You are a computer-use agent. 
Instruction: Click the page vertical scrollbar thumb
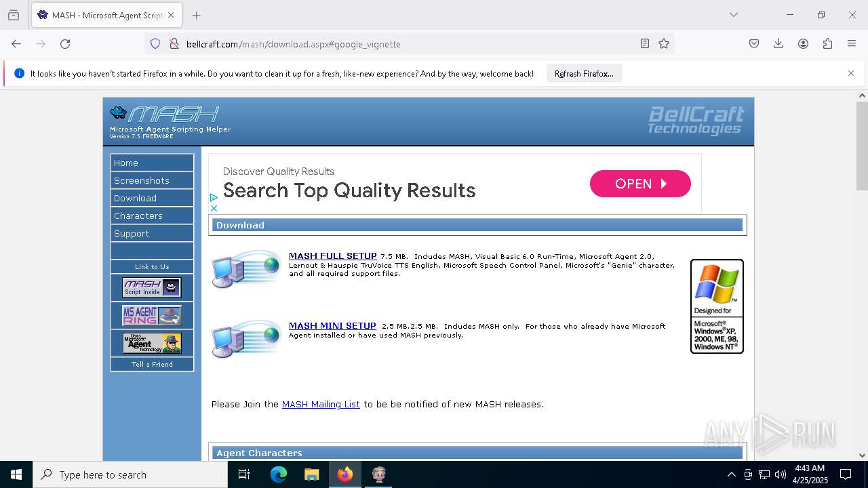[862, 146]
